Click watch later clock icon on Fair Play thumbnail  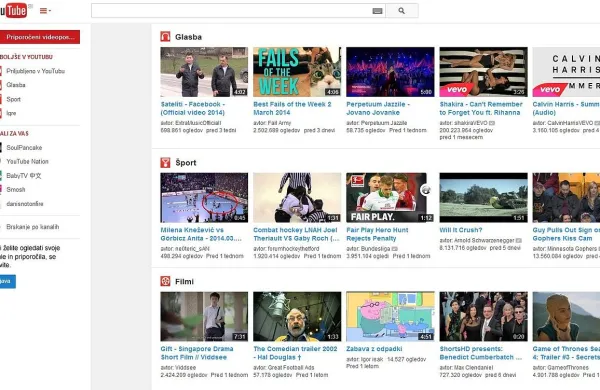click(426, 189)
